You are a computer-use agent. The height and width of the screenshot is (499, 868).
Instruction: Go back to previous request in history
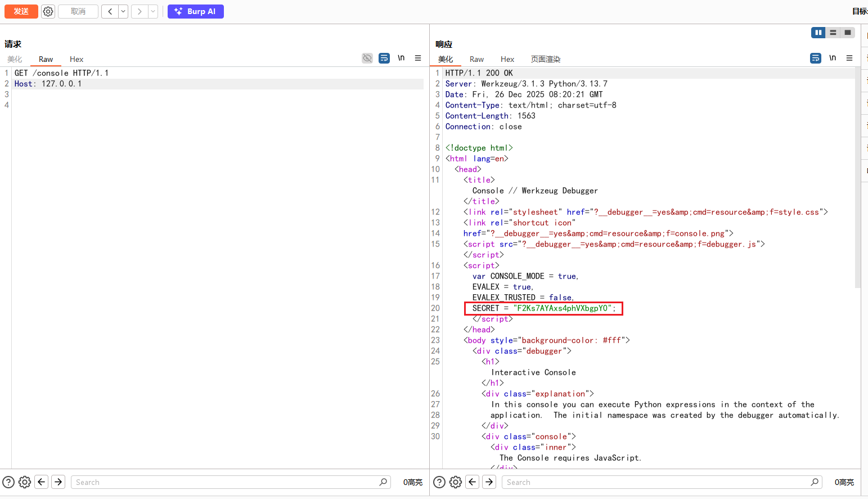coord(110,11)
